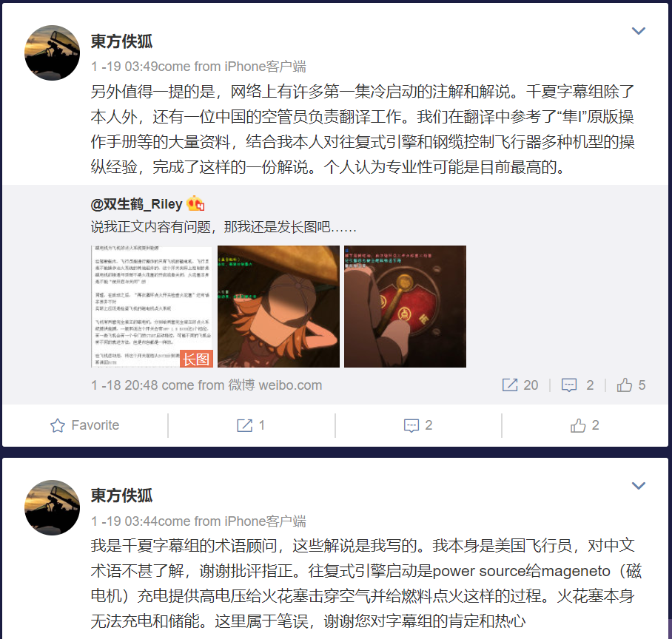This screenshot has width=672, height=639.
Task: View the orange-haired character cap image
Action: 278,306
